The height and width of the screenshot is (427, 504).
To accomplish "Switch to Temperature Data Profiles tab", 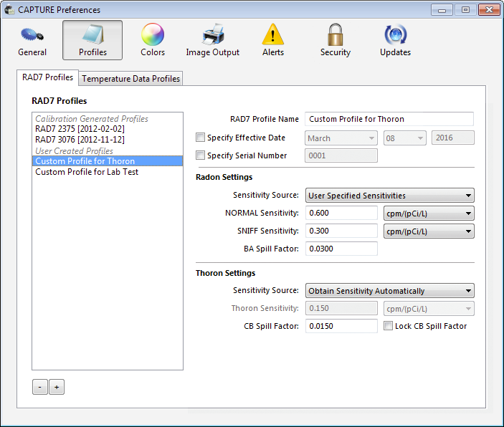I will point(130,79).
